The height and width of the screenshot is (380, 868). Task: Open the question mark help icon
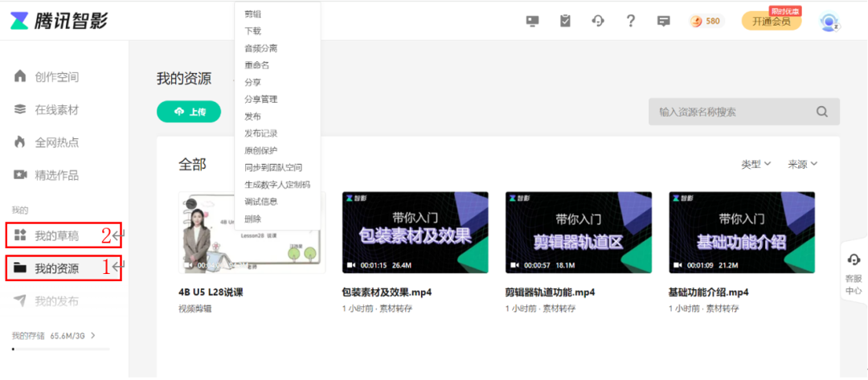pos(631,22)
